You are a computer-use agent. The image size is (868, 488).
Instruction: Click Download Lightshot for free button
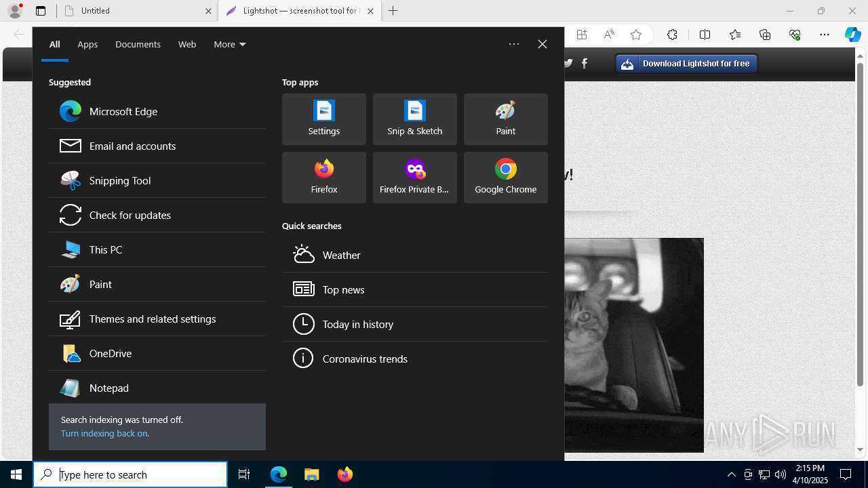click(x=686, y=64)
